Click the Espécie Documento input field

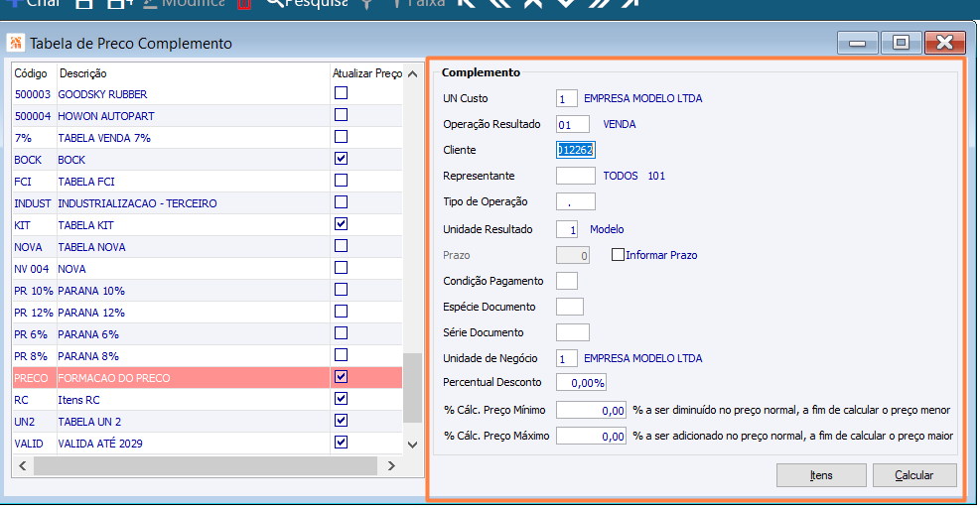click(569, 307)
